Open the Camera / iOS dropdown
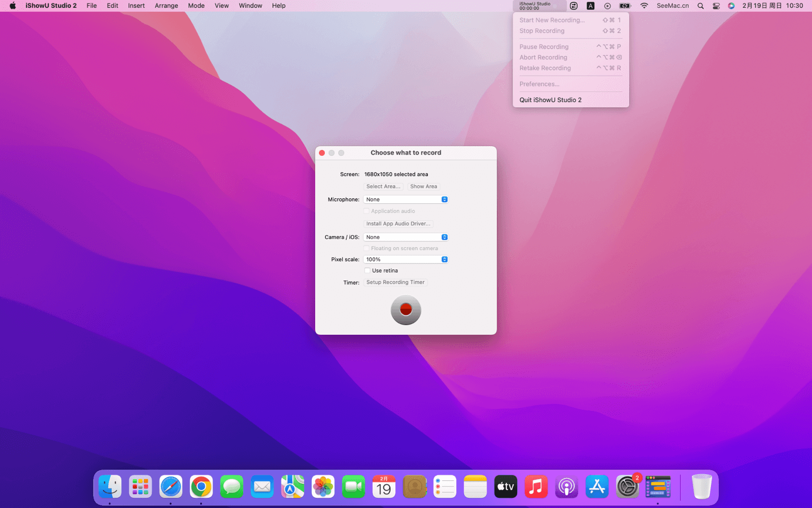Viewport: 812px width, 508px height. [405, 238]
